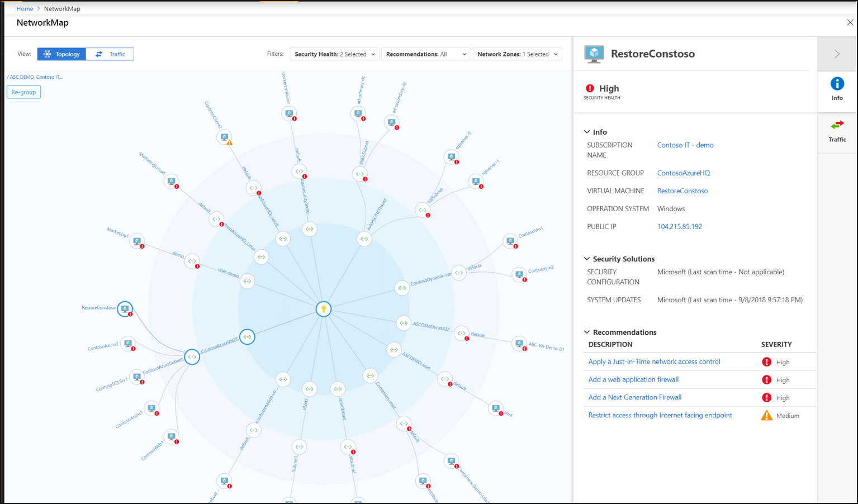Select the ContosoAzureSubnet node
Image resolution: width=858 pixels, height=504 pixels.
[192, 357]
